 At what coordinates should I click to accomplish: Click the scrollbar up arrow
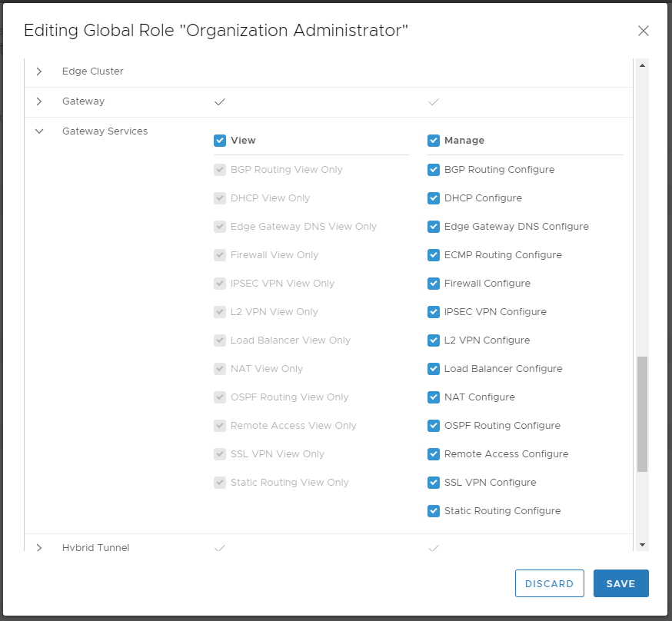tap(642, 65)
